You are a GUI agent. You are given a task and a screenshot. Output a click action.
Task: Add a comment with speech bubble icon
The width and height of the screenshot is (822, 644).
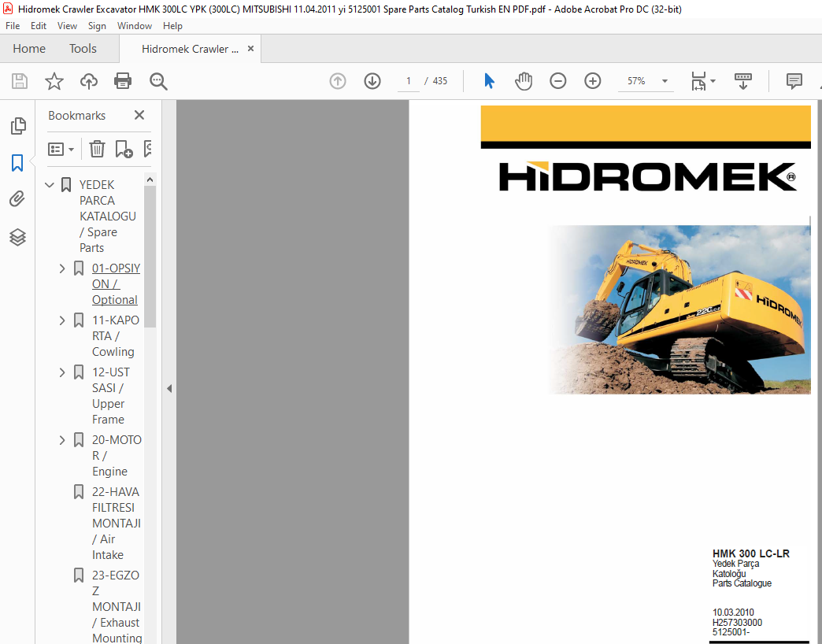click(x=794, y=81)
